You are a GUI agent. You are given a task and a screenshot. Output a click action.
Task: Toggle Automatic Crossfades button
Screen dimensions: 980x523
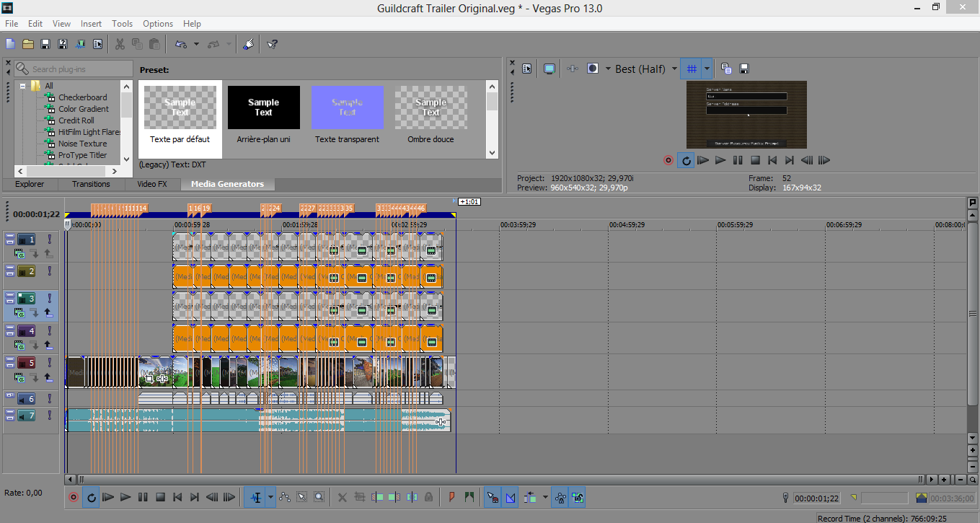511,497
